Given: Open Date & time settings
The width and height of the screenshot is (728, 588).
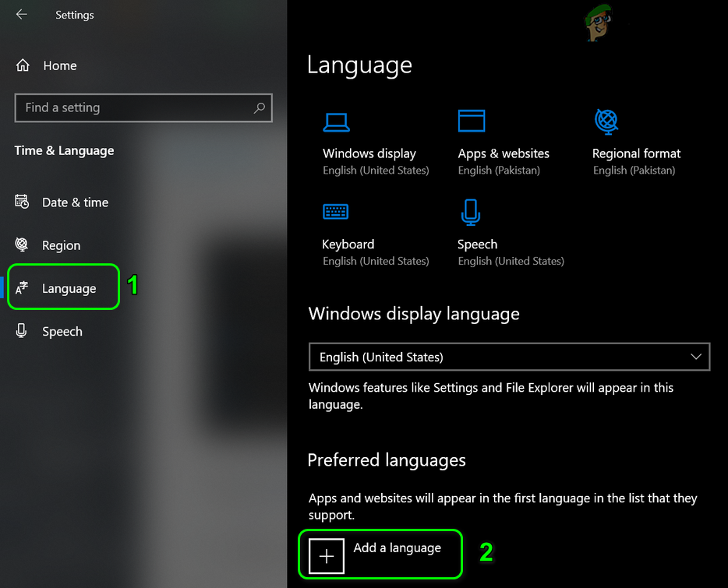Looking at the screenshot, I should (75, 202).
